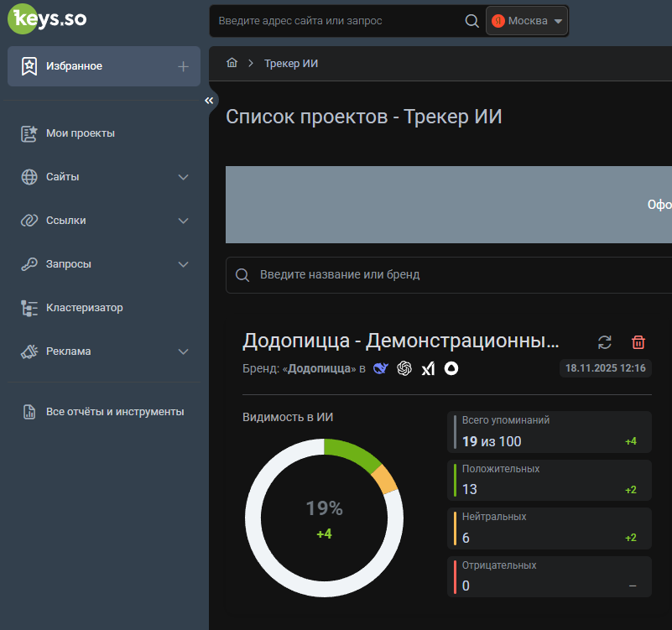
Task: Open the Москва region dropdown
Action: (x=527, y=21)
